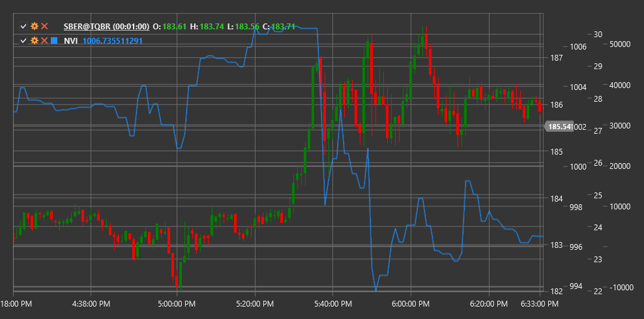Click the 1000 NVI axis label

click(578, 167)
